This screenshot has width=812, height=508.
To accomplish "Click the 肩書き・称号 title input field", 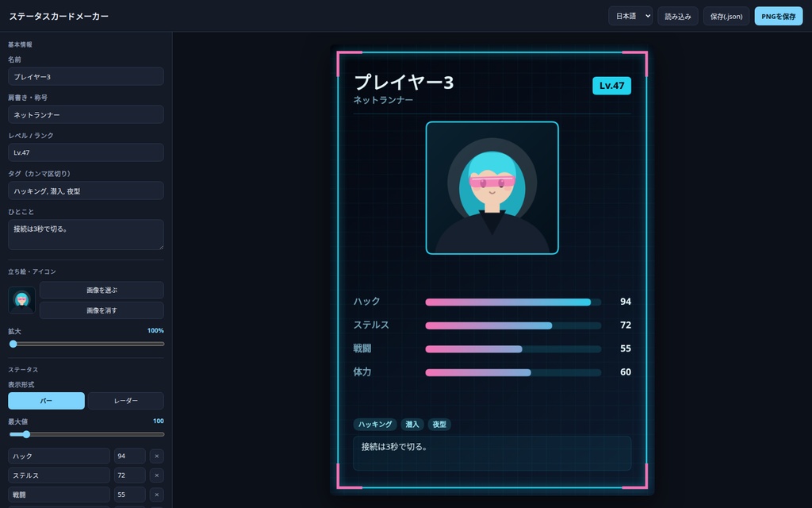I will (x=86, y=114).
